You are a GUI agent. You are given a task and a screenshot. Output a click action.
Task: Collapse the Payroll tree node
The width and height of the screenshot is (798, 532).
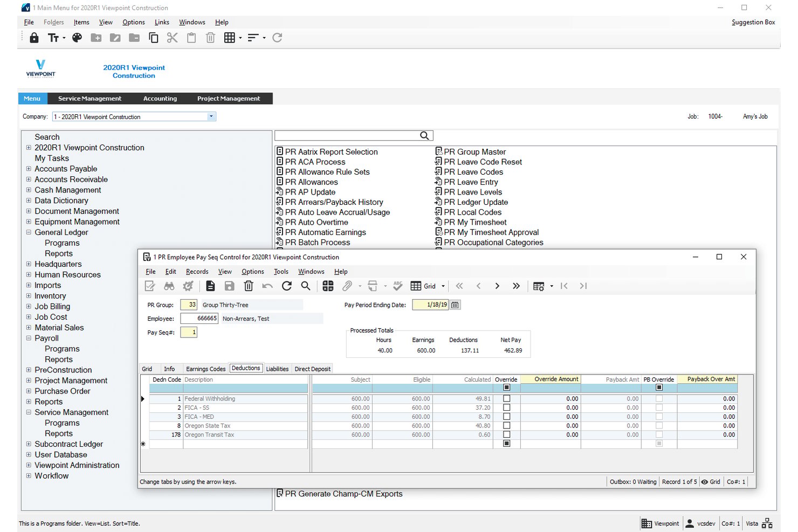coord(29,338)
